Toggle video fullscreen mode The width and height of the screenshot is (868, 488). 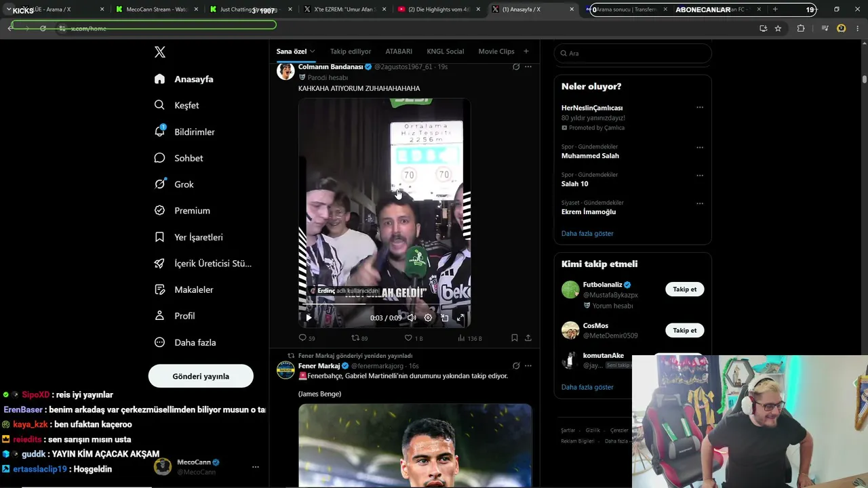pyautogui.click(x=460, y=317)
